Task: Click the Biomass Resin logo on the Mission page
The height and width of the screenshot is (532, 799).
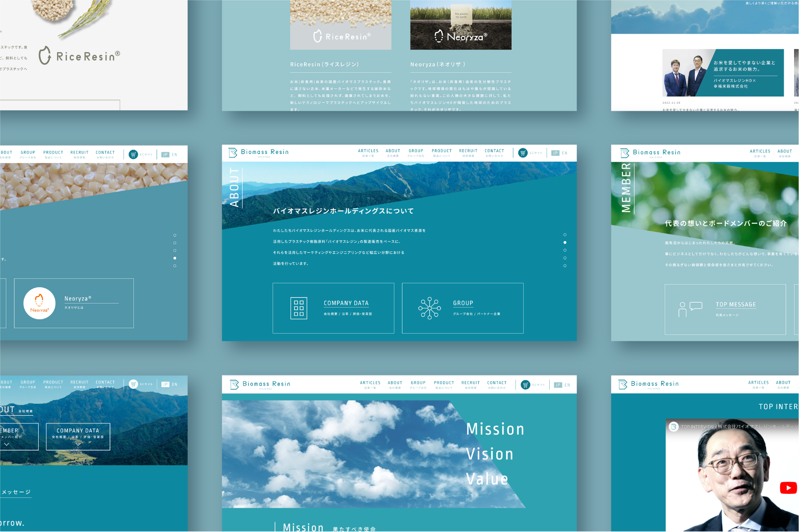Action: tap(260, 385)
